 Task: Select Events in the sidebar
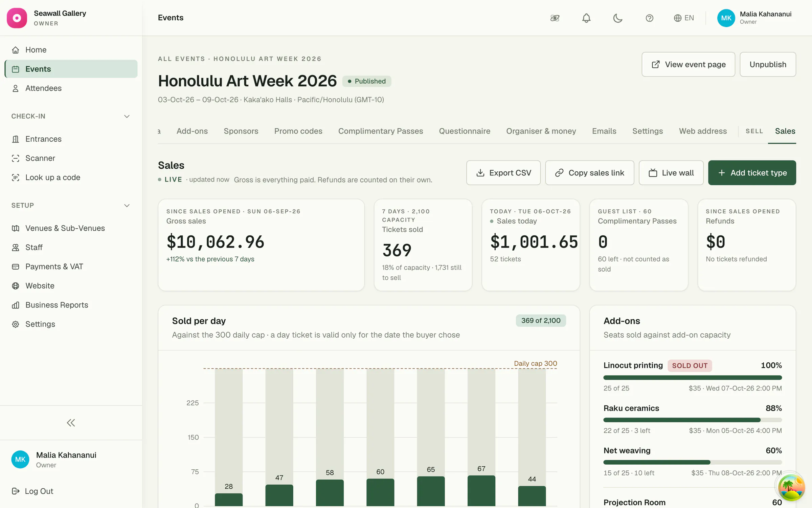(x=71, y=69)
